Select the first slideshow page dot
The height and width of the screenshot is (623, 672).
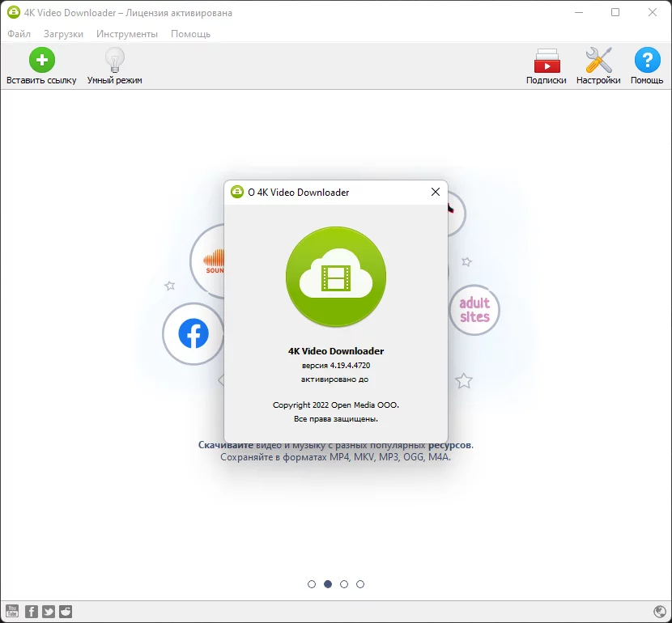click(x=312, y=584)
